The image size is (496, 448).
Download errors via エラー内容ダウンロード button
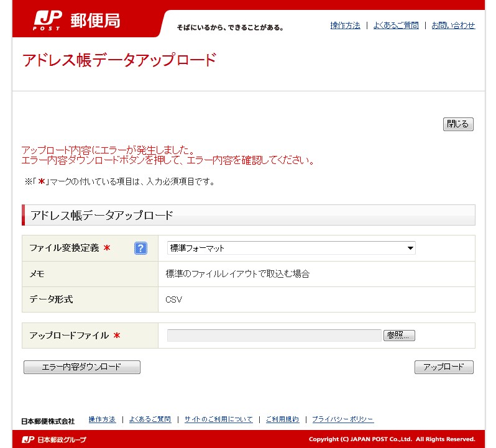click(81, 367)
